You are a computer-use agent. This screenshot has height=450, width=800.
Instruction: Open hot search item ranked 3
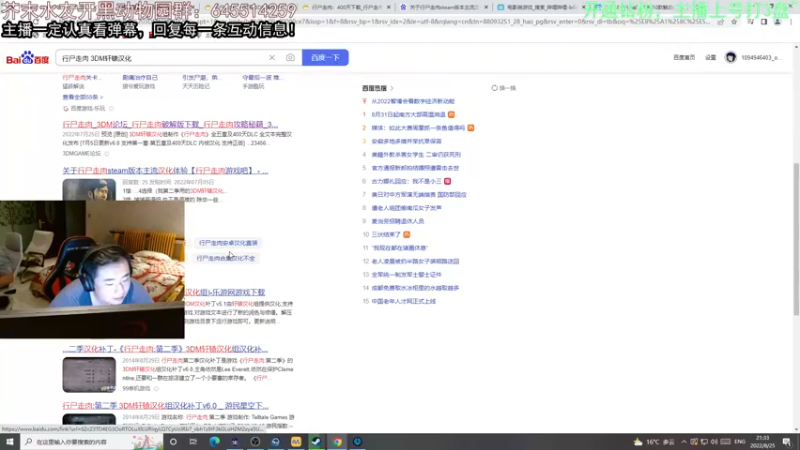pos(406,141)
